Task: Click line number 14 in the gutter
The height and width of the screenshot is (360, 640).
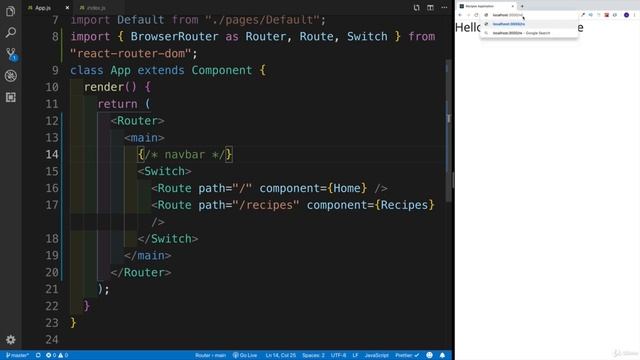Action: pyautogui.click(x=52, y=154)
